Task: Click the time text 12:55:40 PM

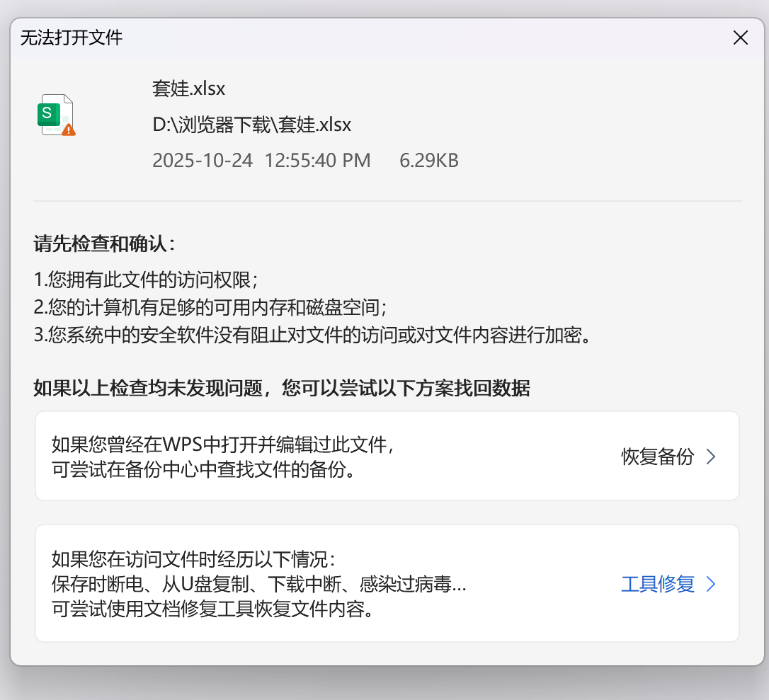Action: point(317,161)
